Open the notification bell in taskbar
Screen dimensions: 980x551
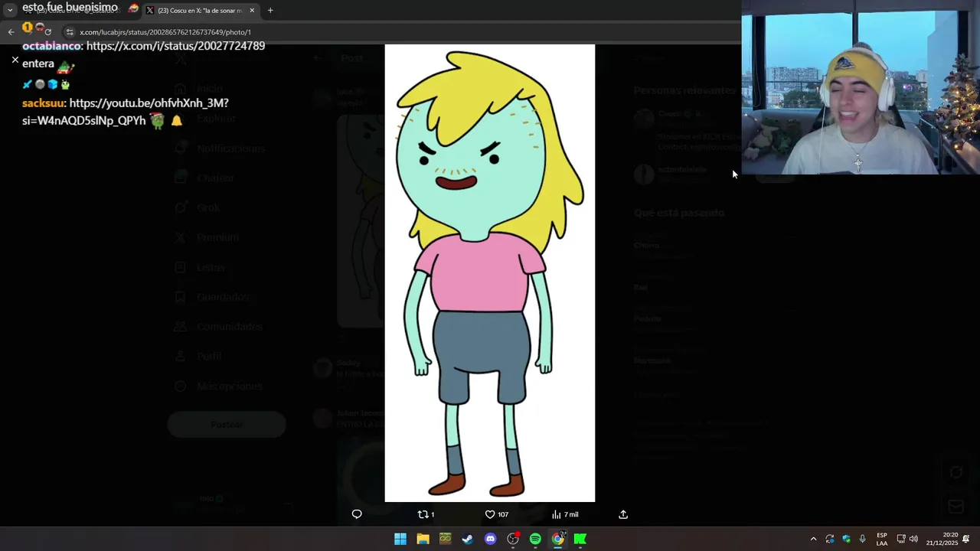(966, 539)
